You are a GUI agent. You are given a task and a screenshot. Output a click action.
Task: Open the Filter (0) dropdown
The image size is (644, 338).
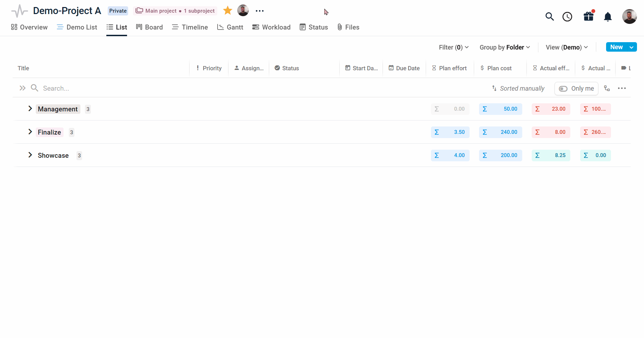(454, 47)
